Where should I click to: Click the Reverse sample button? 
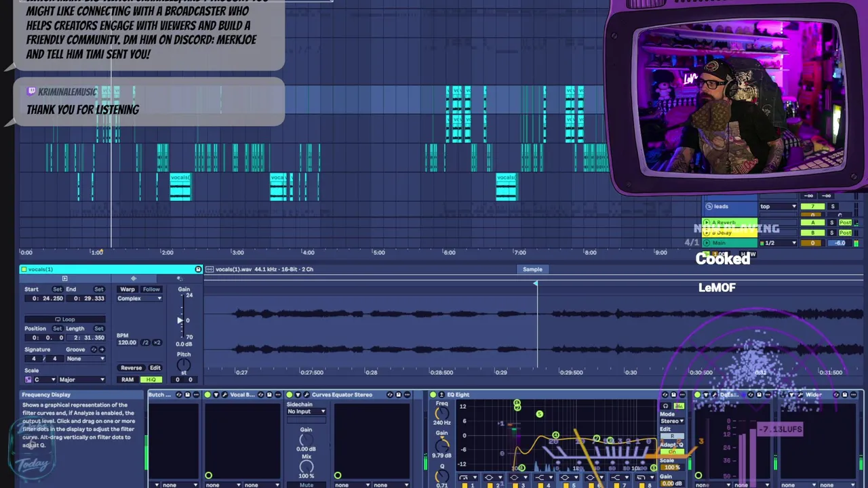pos(131,368)
